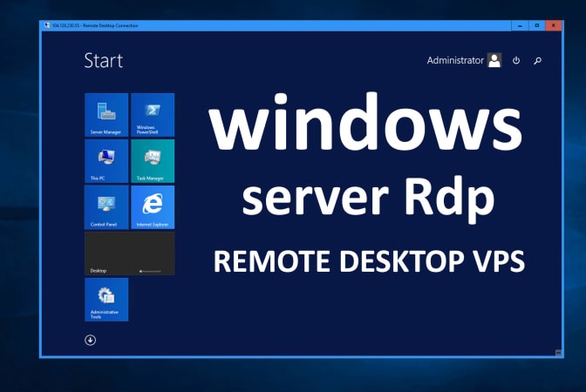Open the Desktop tile
The height and width of the screenshot is (392, 586).
coord(130,253)
